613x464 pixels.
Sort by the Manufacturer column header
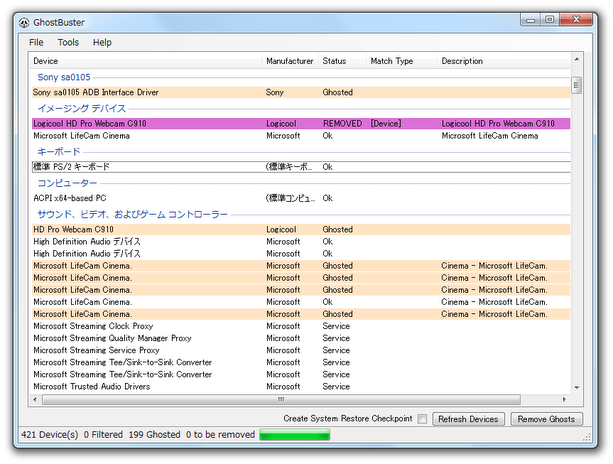point(290,61)
